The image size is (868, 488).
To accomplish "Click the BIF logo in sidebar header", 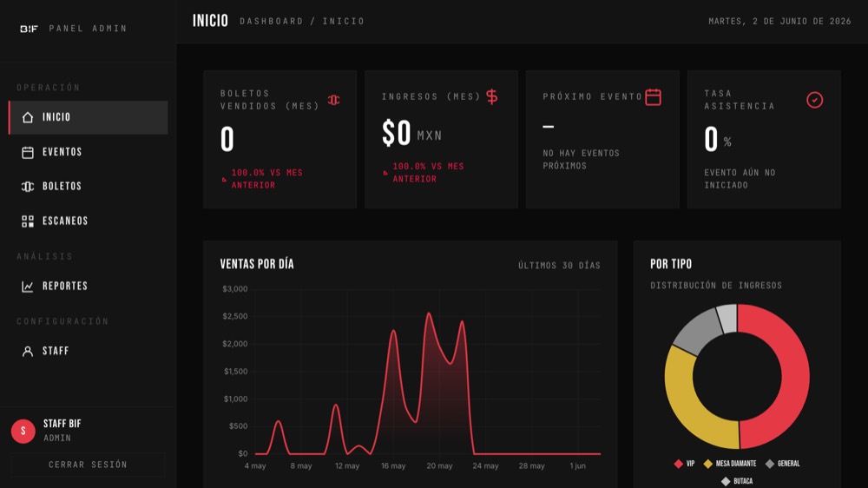I will pyautogui.click(x=29, y=29).
